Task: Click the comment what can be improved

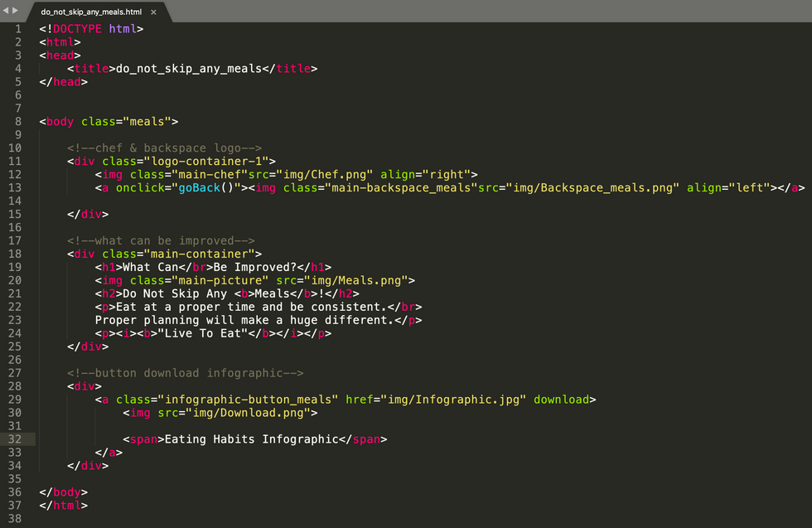Action: coord(161,241)
